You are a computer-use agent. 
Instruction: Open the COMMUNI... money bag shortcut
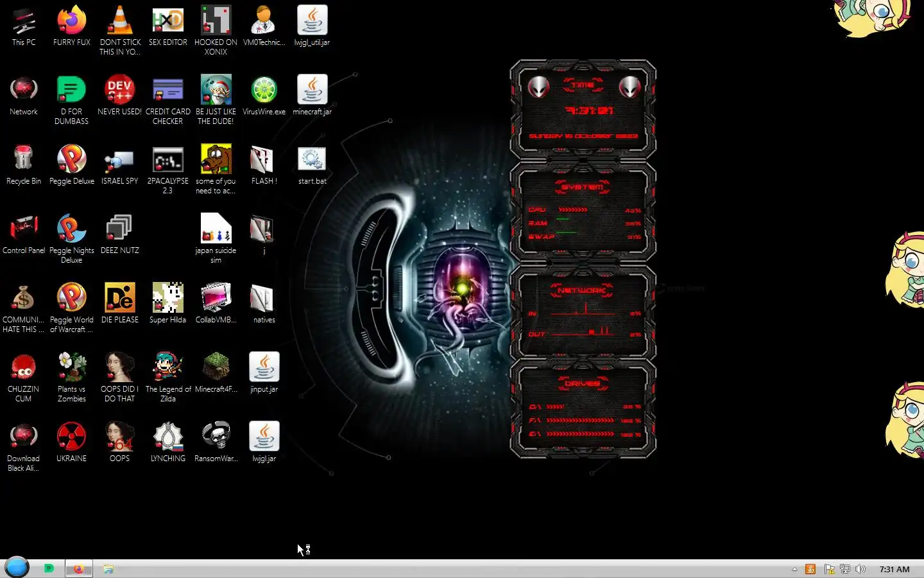[x=24, y=309]
